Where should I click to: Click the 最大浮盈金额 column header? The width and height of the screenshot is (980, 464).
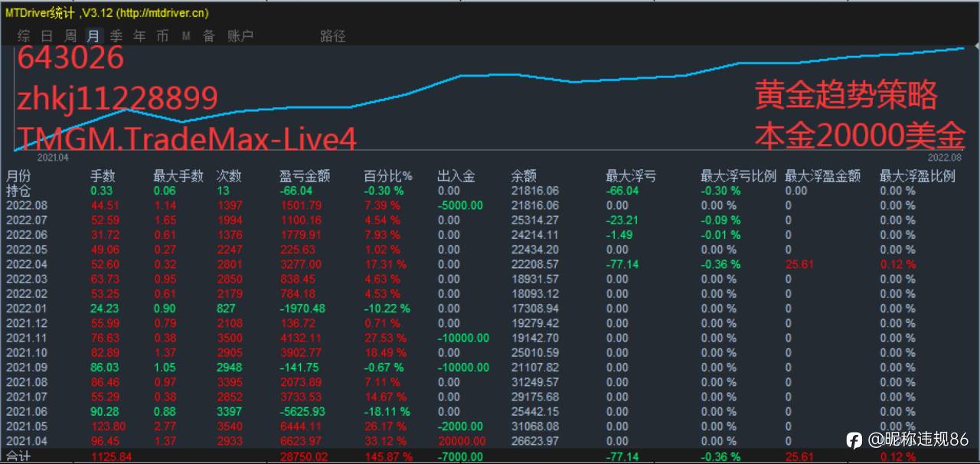pos(822,176)
